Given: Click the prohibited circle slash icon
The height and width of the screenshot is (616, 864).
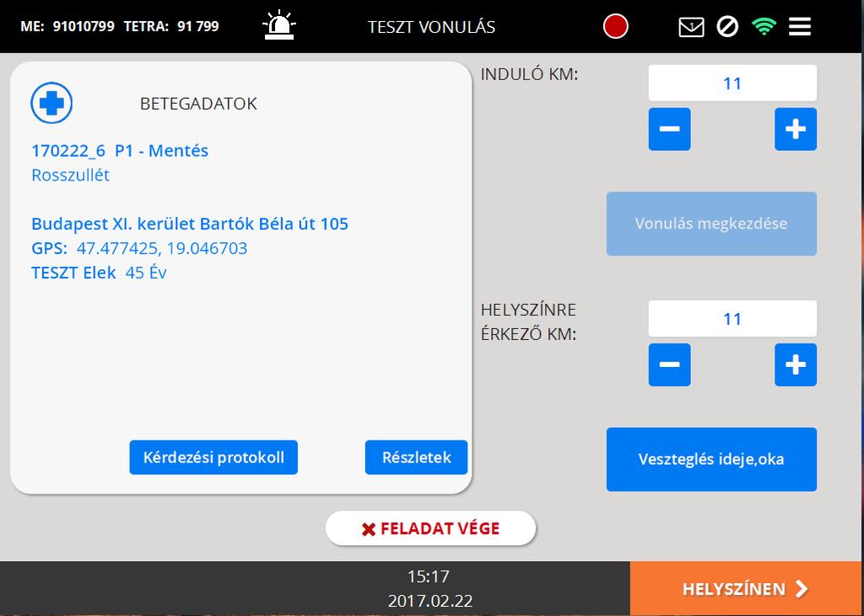Looking at the screenshot, I should coord(727,26).
